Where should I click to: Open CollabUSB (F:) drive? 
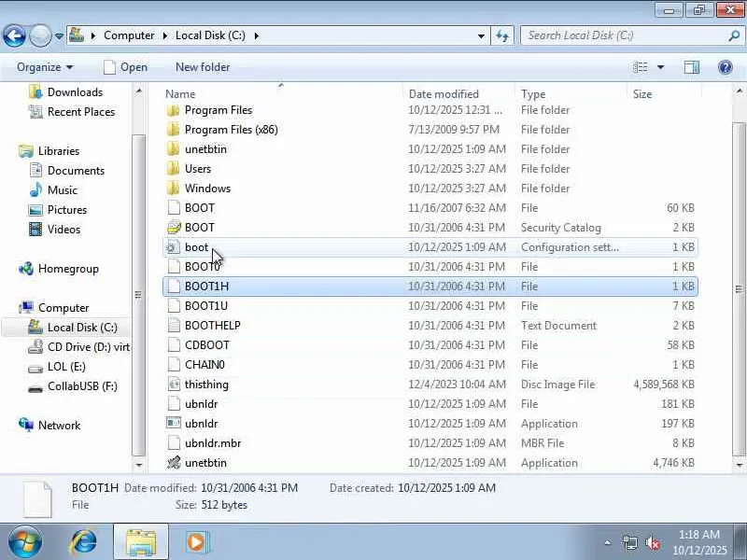[82, 386]
